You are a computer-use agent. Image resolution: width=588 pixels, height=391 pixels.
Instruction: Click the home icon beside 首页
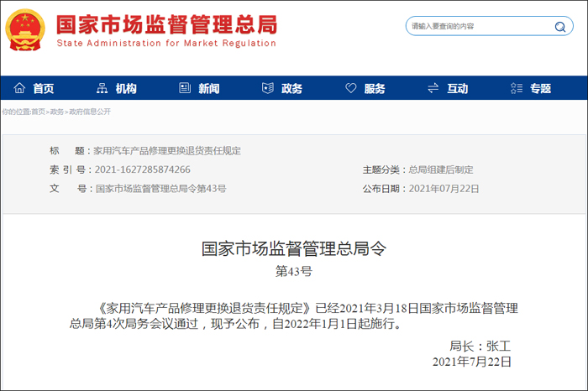[19, 88]
